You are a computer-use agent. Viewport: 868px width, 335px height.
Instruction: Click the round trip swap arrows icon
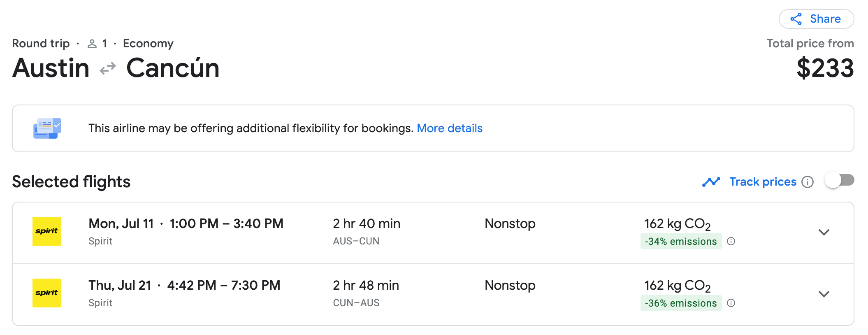[108, 68]
